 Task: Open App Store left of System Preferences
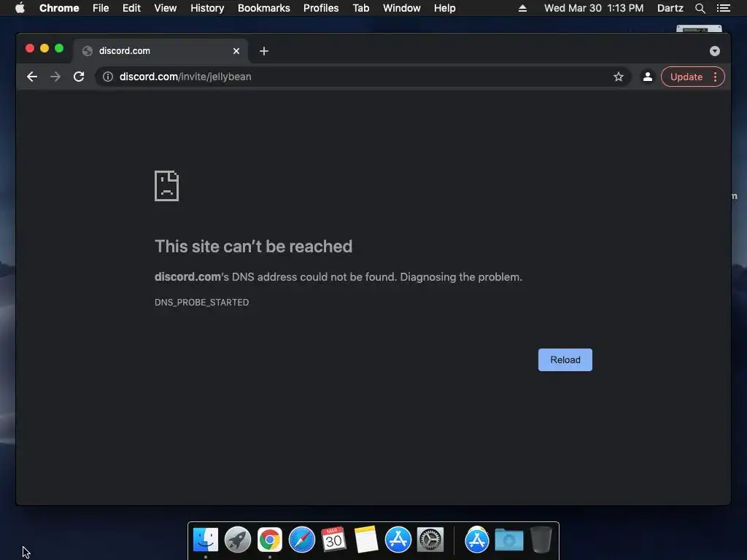pyautogui.click(x=398, y=540)
